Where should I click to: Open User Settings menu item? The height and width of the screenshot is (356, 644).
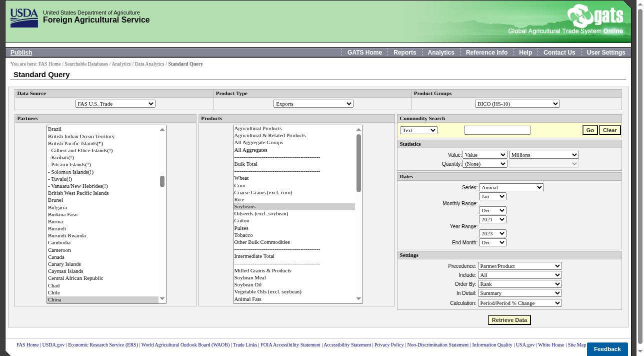click(x=606, y=53)
